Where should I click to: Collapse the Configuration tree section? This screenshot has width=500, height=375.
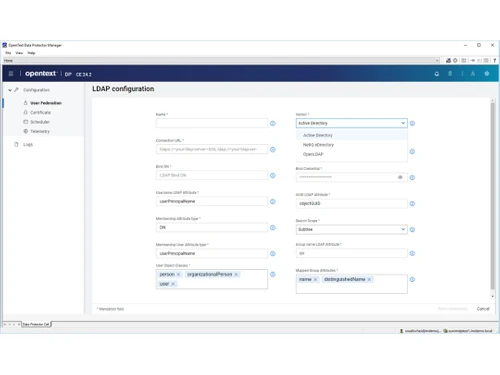(10, 90)
